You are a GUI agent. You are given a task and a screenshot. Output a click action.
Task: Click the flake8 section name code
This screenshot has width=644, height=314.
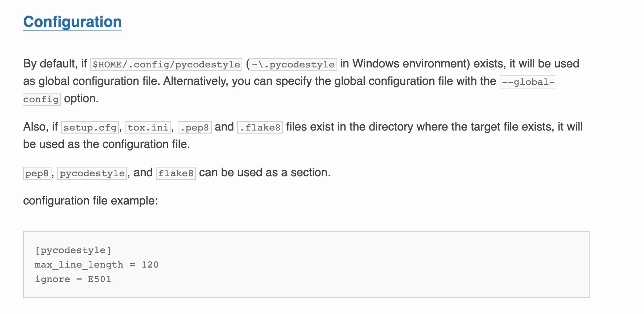[x=176, y=173]
